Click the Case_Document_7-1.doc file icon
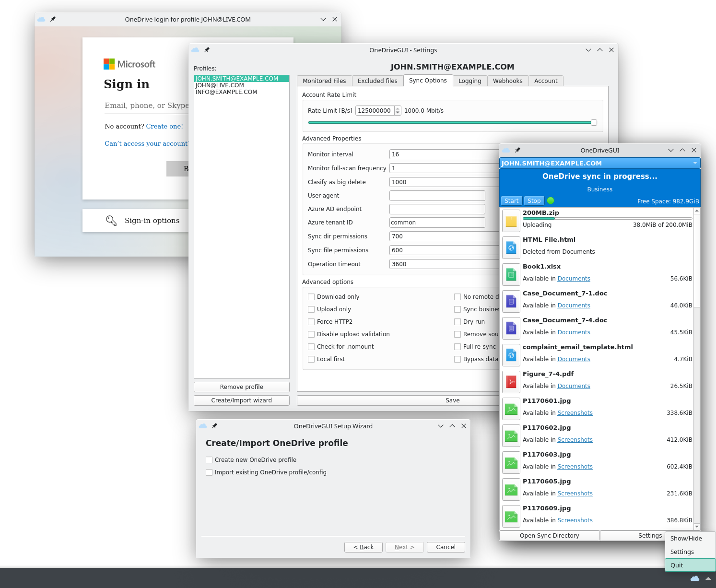Screen dimensions: 716x588 click(x=511, y=302)
